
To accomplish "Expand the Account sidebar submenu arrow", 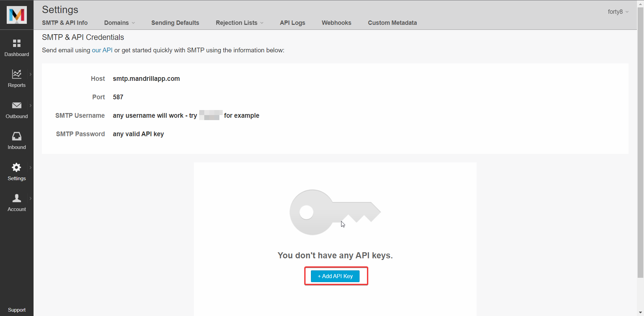I will tap(31, 198).
